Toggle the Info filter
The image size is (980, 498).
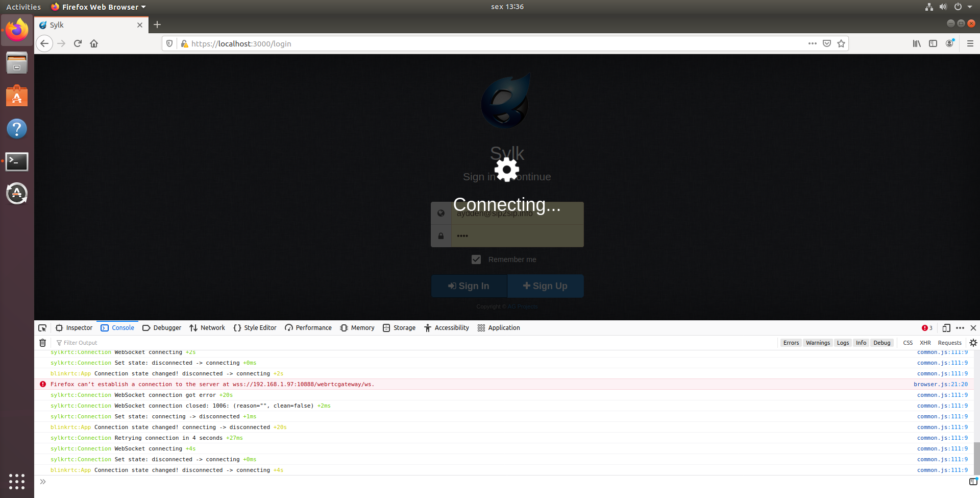(861, 343)
